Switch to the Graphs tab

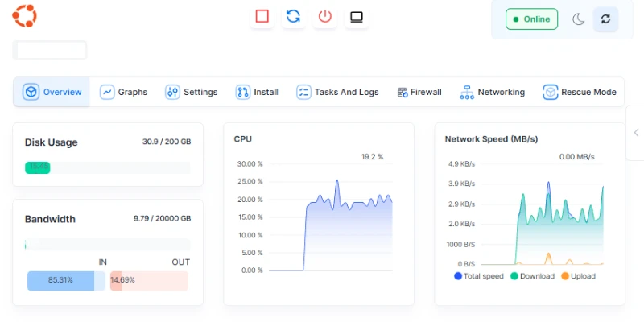(x=123, y=92)
